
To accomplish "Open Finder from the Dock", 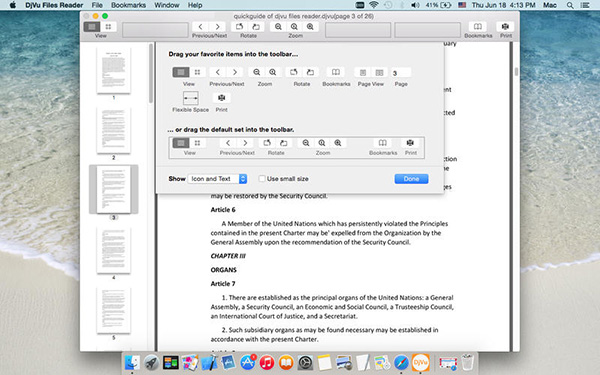I will [132, 362].
